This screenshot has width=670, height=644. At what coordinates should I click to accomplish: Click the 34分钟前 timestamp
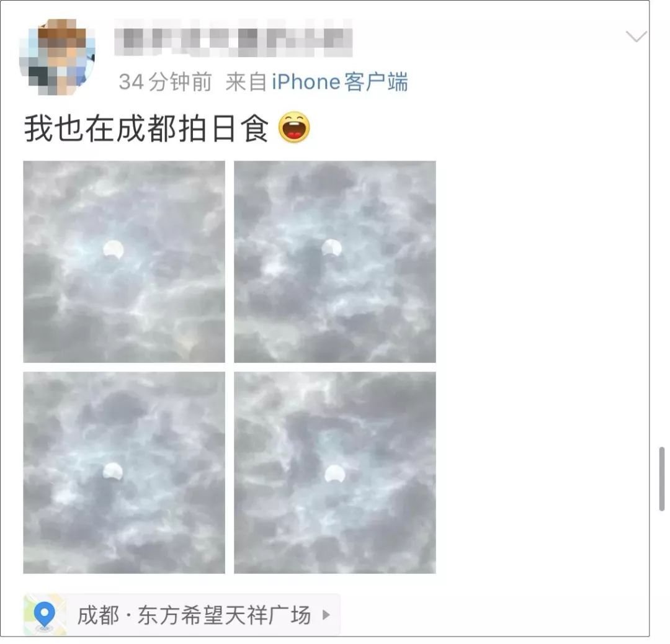[166, 82]
